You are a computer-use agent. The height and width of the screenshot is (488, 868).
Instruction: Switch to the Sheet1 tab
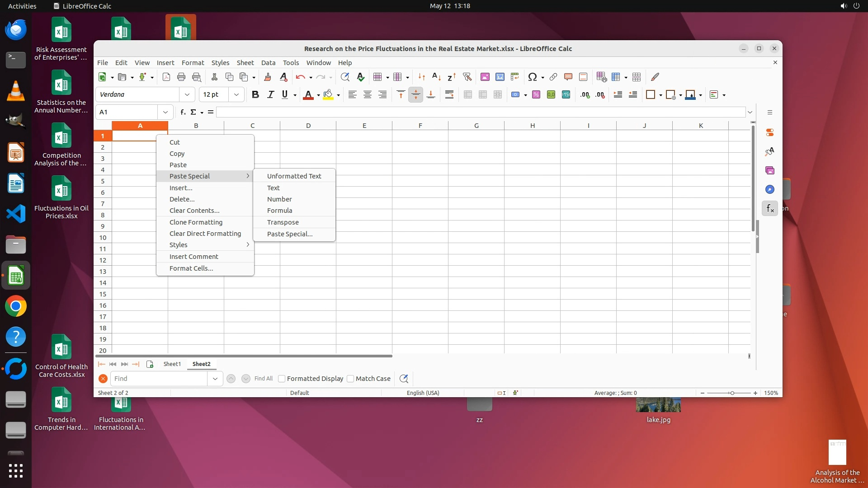point(172,364)
